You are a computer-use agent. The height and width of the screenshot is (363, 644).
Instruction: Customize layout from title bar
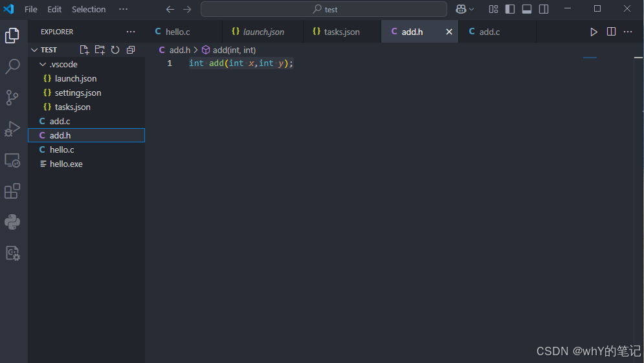click(493, 9)
